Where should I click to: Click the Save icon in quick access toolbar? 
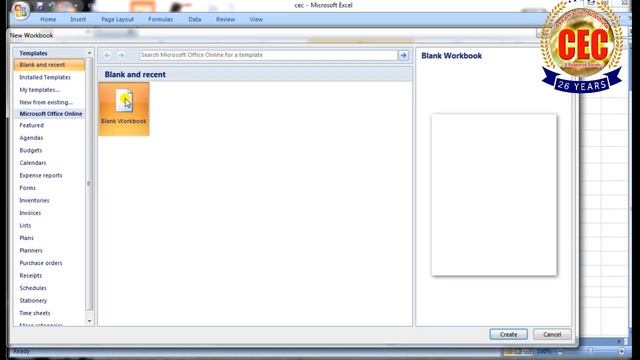click(40, 5)
